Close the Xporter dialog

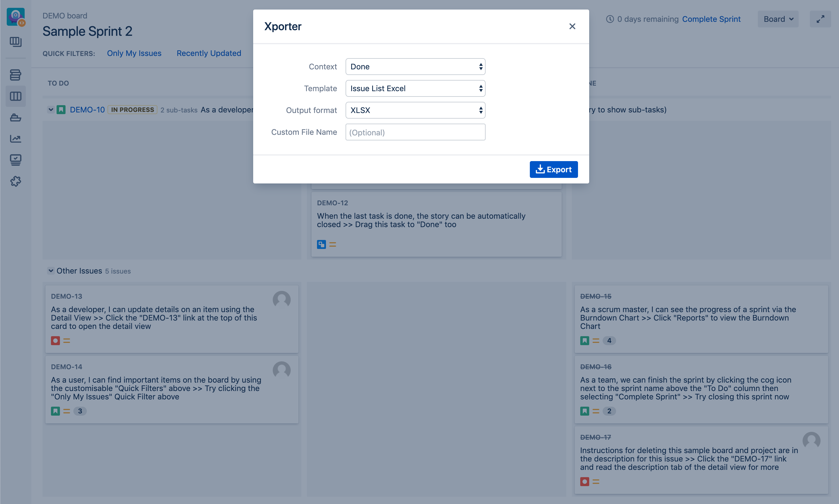[572, 27]
